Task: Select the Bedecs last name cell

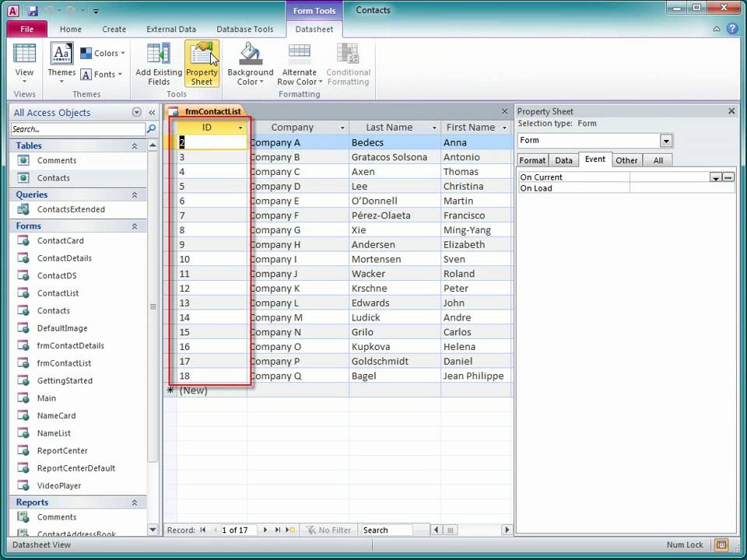Action: click(395, 142)
